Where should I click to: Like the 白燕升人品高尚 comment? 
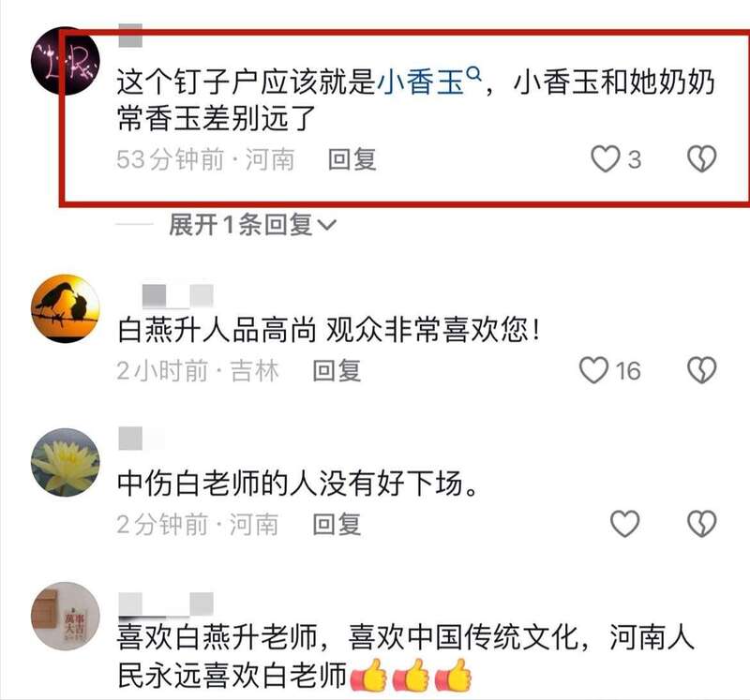pos(594,370)
